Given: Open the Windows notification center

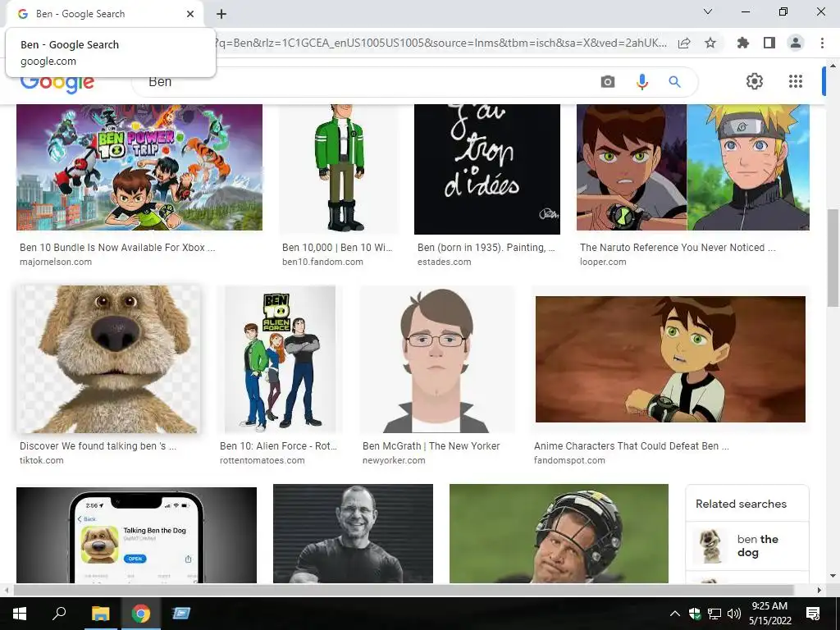Looking at the screenshot, I should (x=813, y=614).
